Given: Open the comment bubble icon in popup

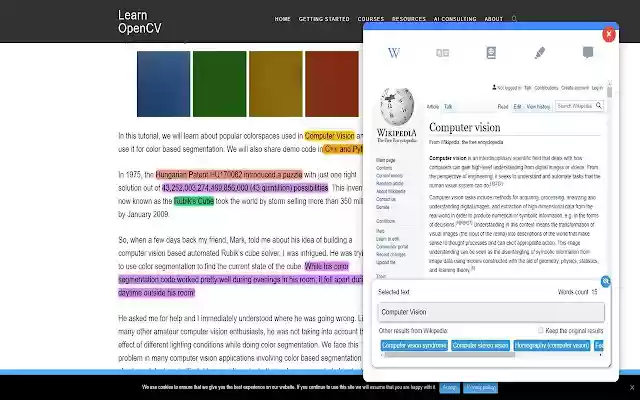Looking at the screenshot, I should (x=588, y=52).
